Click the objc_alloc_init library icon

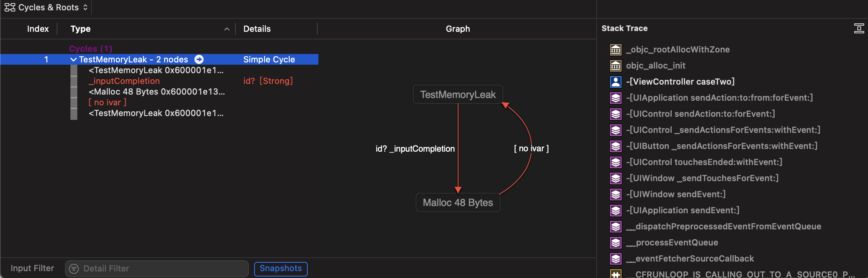(x=615, y=65)
